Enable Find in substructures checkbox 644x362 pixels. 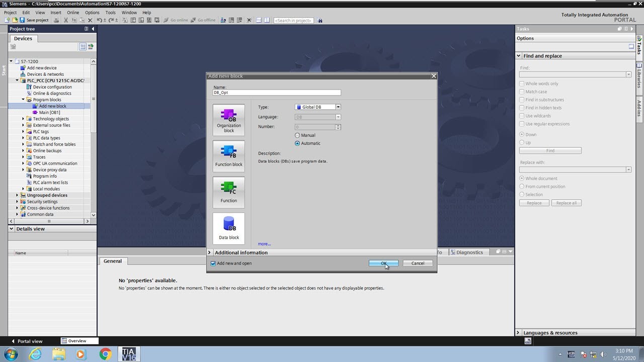[522, 100]
